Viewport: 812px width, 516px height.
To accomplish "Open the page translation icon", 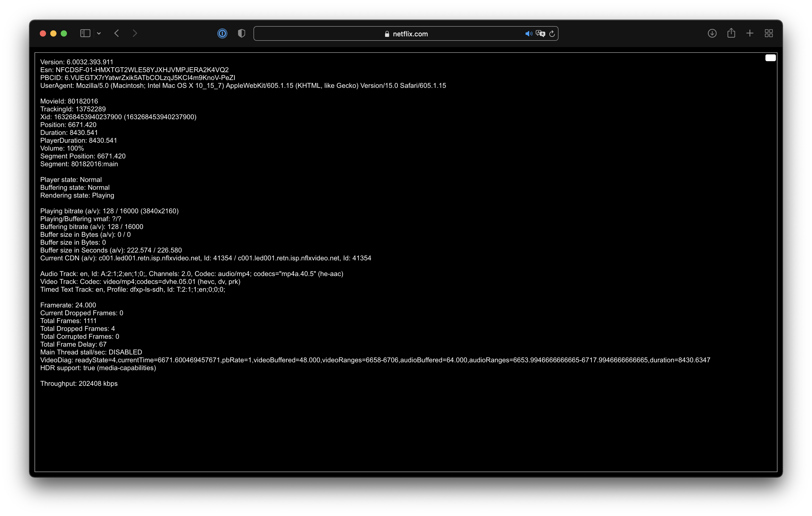I will tap(540, 34).
